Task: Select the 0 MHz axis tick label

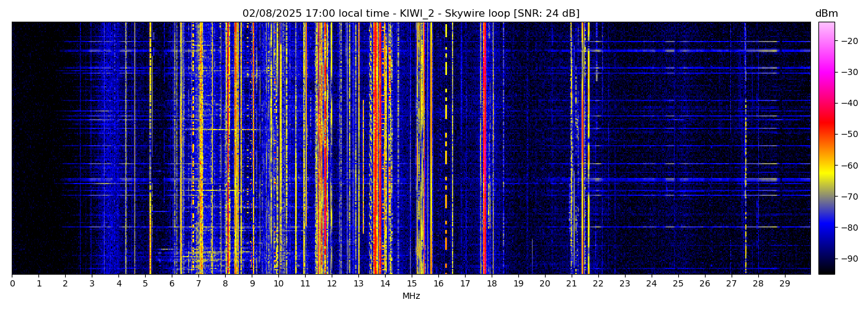Action: coord(12,284)
